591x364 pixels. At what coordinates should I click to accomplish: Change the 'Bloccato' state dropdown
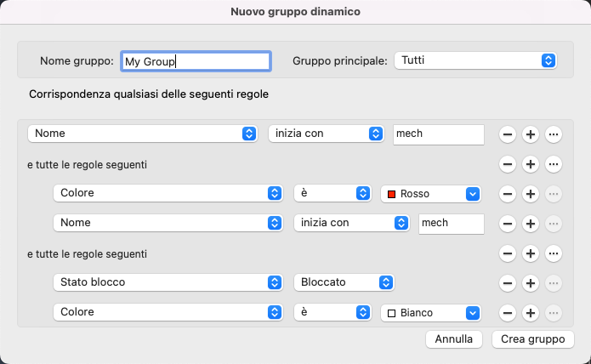pyautogui.click(x=344, y=282)
